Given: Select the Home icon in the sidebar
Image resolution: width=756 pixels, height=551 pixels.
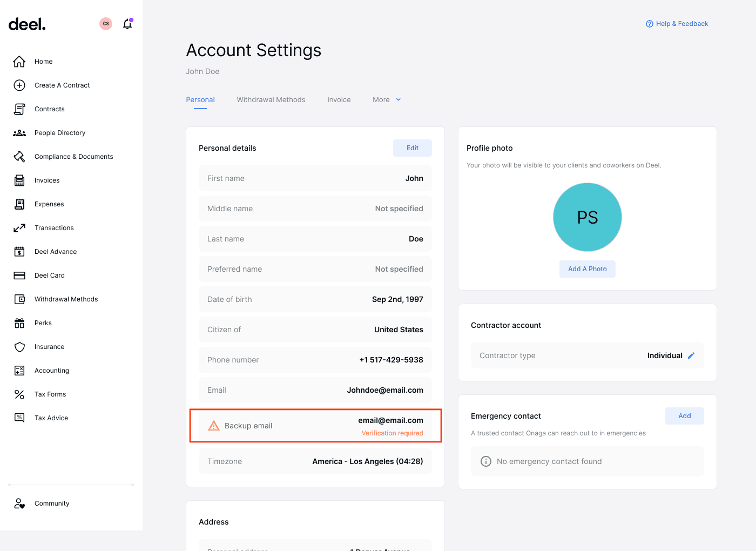Looking at the screenshot, I should [19, 61].
